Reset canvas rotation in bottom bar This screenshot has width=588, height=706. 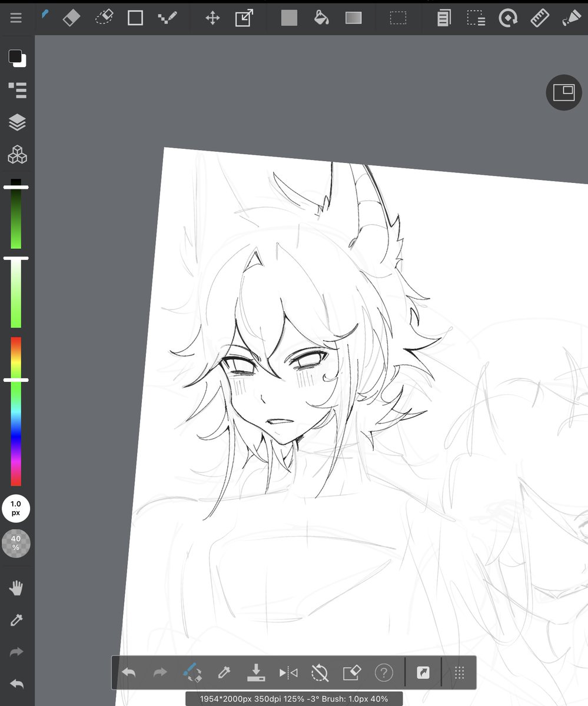320,672
